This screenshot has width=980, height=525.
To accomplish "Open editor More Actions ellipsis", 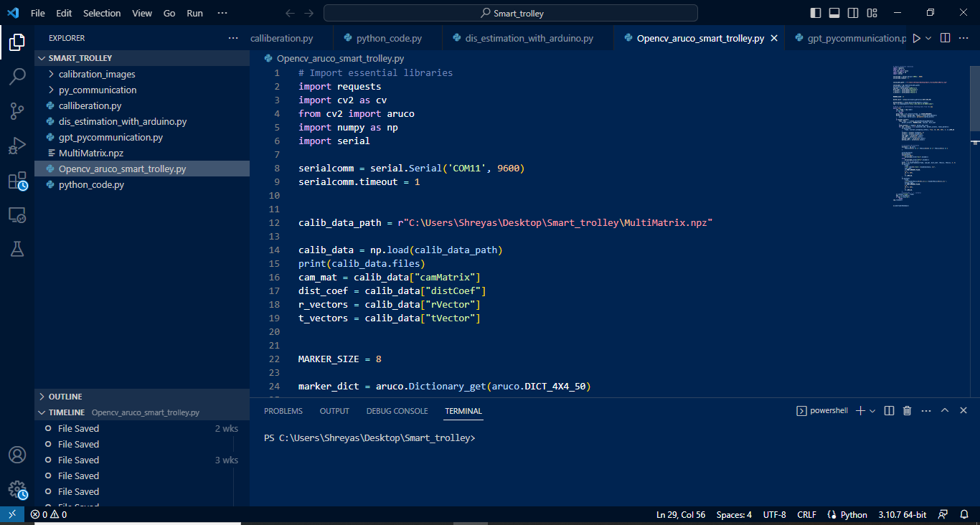I will (965, 38).
